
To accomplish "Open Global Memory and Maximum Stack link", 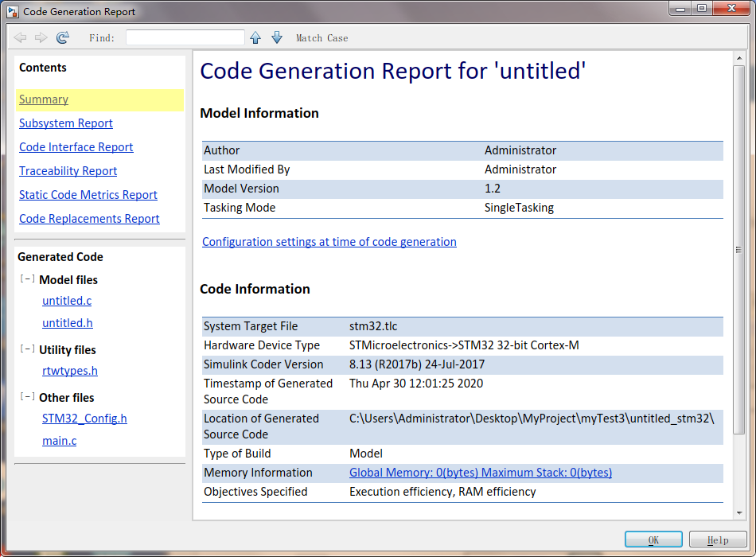I will click(x=481, y=473).
